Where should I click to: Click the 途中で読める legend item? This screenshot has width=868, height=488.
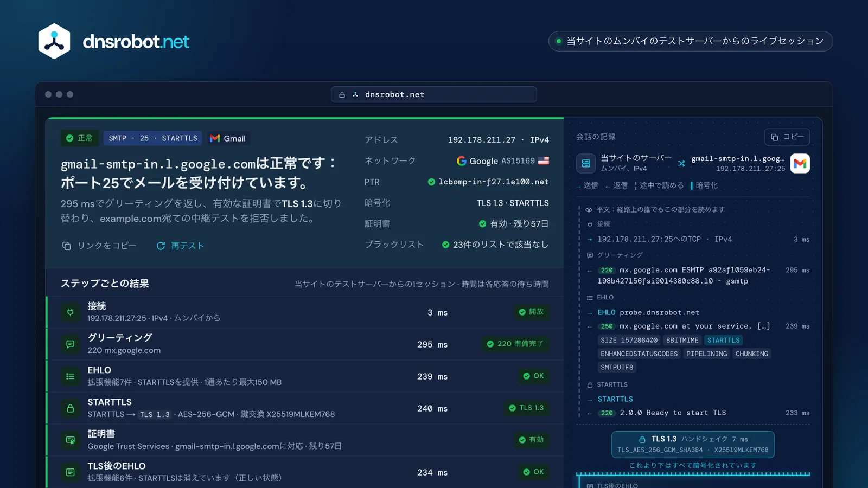(x=659, y=185)
